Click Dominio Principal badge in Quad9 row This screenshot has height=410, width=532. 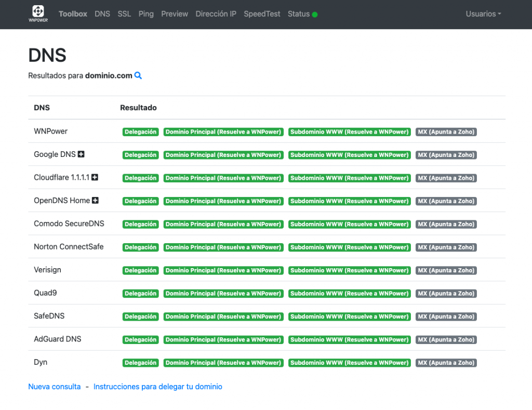tap(223, 293)
